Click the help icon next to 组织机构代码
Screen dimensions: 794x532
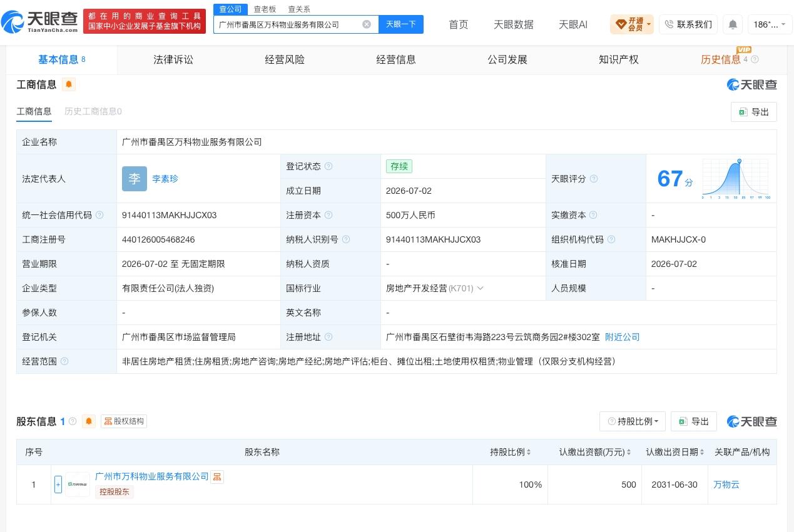click(x=611, y=239)
